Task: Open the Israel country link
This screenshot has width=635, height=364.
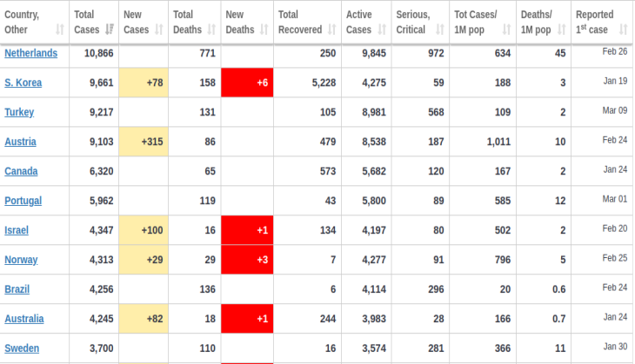Action: (x=17, y=230)
